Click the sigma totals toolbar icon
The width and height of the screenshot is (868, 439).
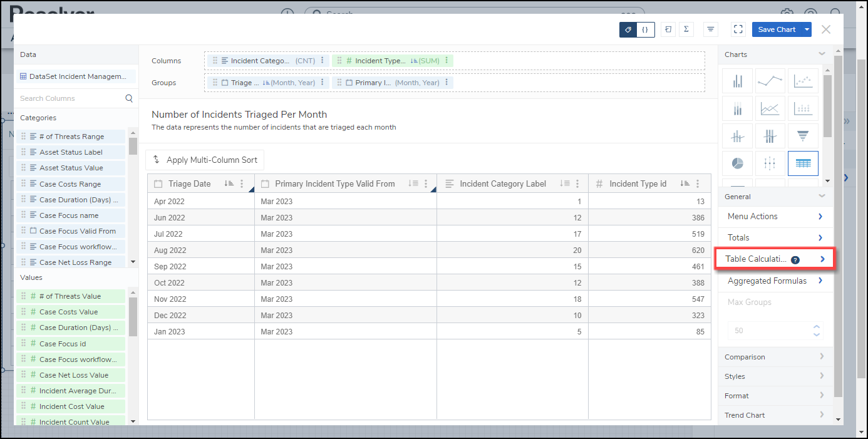point(686,29)
